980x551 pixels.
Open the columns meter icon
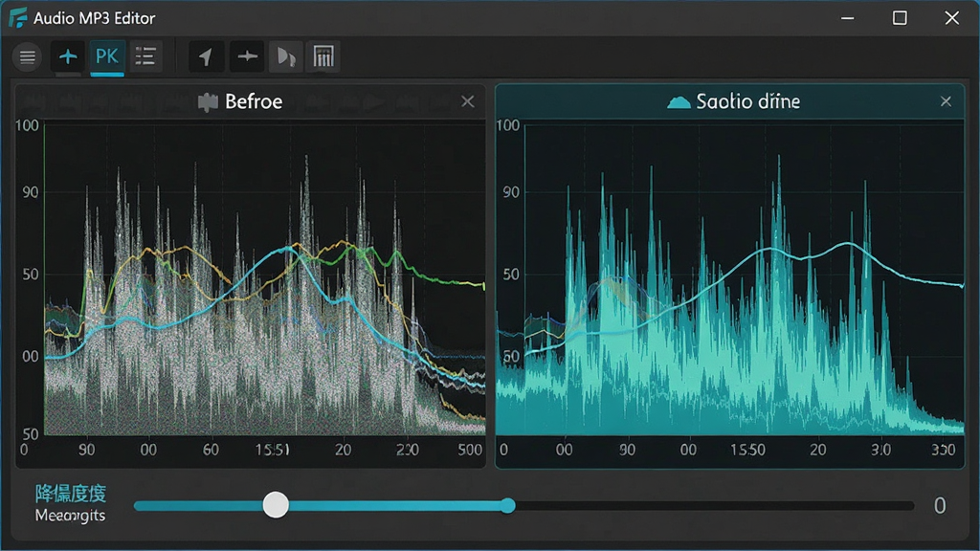click(x=323, y=56)
